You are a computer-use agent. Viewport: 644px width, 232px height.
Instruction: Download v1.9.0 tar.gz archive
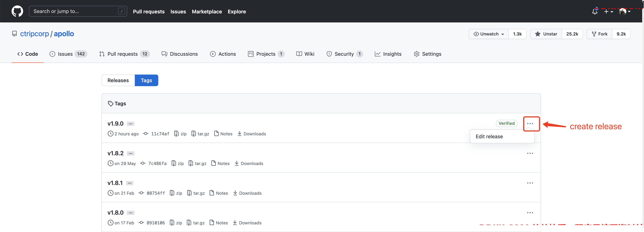[200, 134]
